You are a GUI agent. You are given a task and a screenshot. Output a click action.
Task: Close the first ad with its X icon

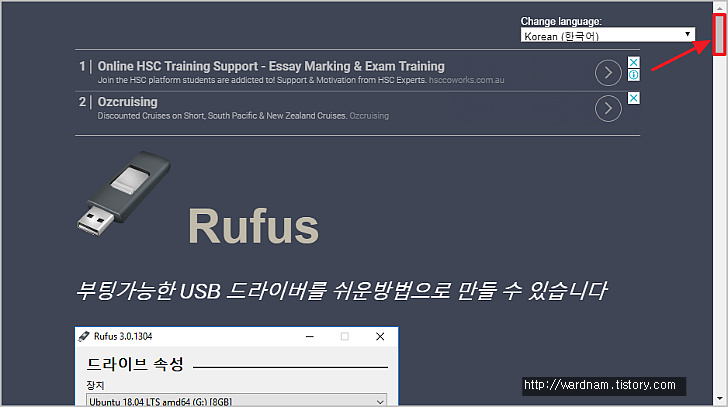click(x=633, y=62)
